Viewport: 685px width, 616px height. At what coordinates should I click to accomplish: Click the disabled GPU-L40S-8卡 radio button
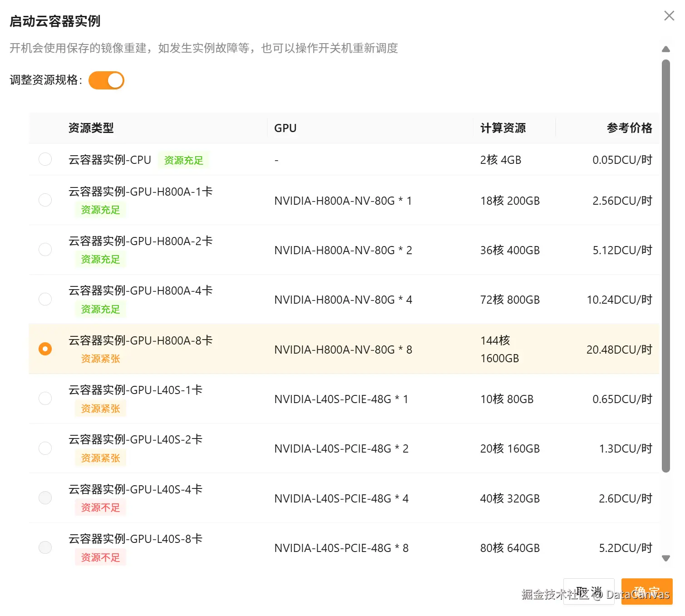click(x=45, y=547)
